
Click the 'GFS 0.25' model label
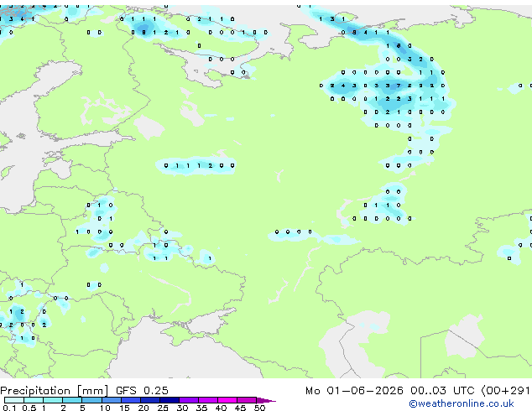142,391
